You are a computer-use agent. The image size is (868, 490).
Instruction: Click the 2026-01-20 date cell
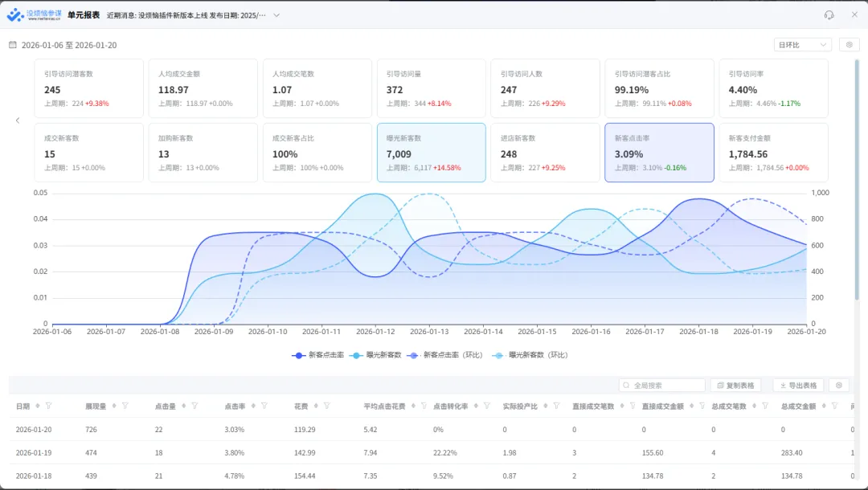tap(34, 429)
